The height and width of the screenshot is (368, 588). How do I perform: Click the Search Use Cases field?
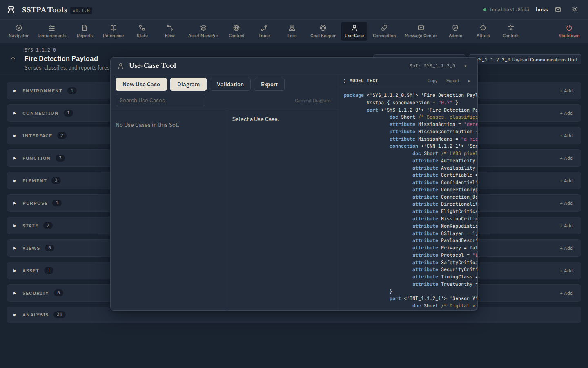tap(160, 100)
